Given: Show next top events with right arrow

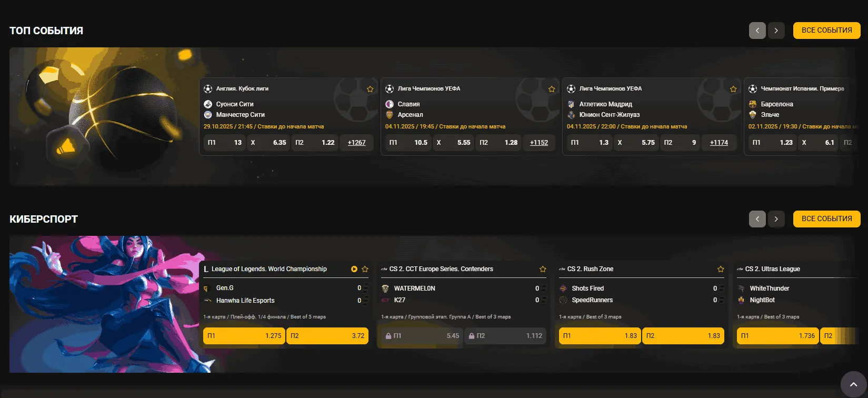Looking at the screenshot, I should coord(776,31).
